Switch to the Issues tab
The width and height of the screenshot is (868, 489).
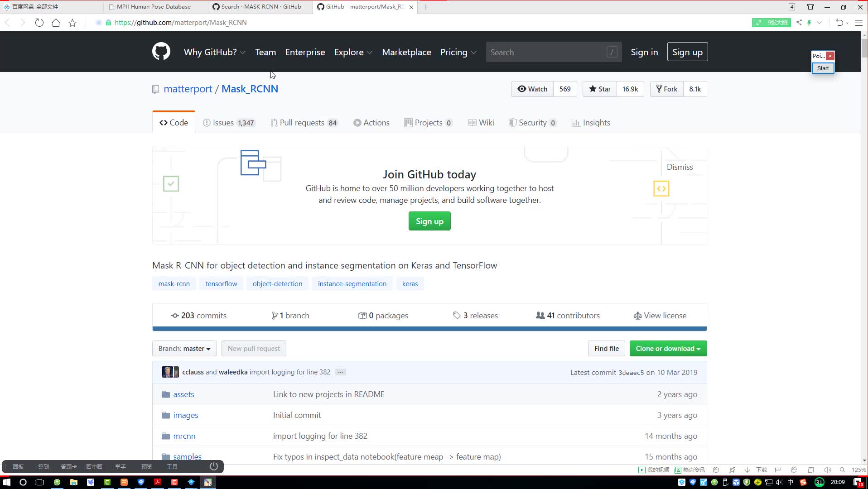click(x=229, y=123)
